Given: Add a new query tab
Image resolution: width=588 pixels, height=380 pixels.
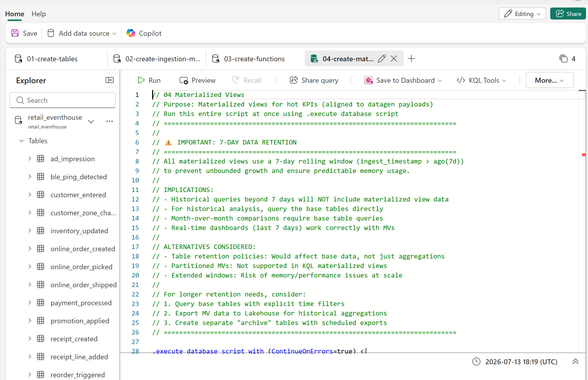Looking at the screenshot, I should (411, 59).
